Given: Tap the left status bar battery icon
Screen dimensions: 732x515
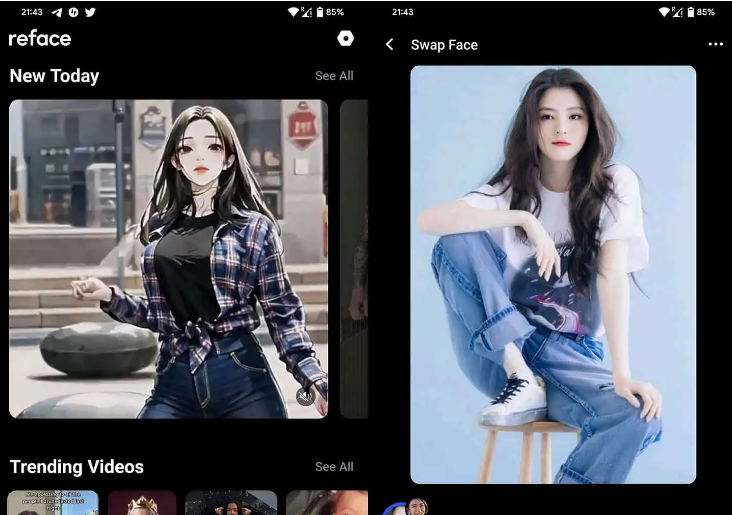Looking at the screenshot, I should pyautogui.click(x=320, y=12).
